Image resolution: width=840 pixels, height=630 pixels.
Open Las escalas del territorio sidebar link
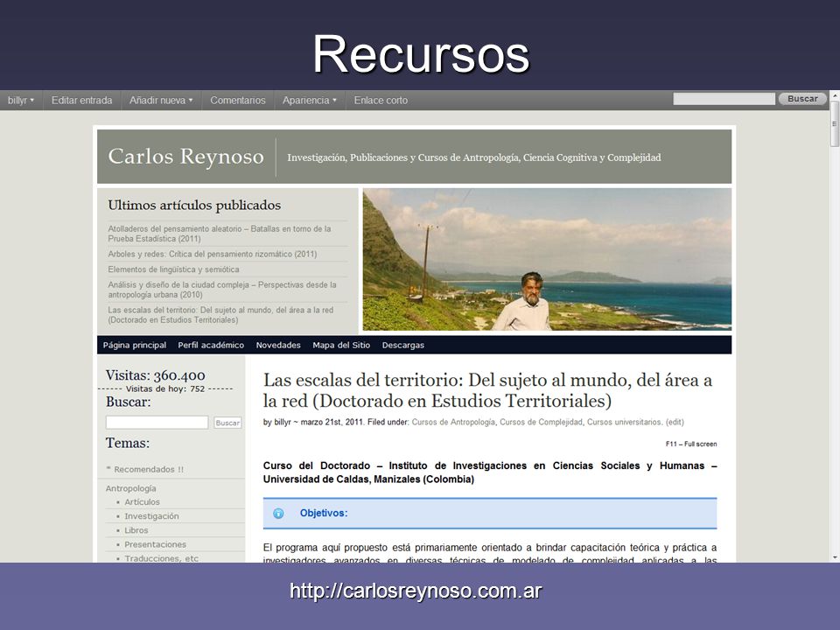(220, 315)
